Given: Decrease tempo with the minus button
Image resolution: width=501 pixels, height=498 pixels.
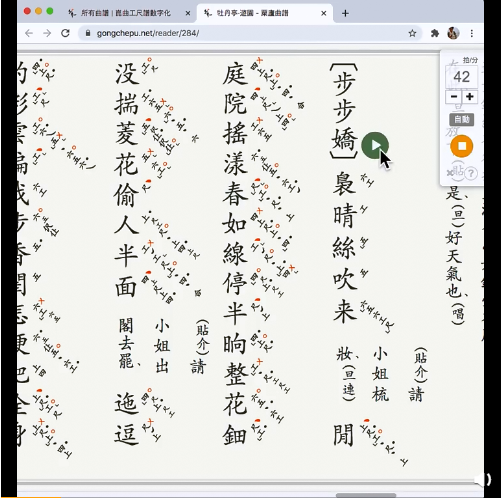Looking at the screenshot, I should coord(454,97).
